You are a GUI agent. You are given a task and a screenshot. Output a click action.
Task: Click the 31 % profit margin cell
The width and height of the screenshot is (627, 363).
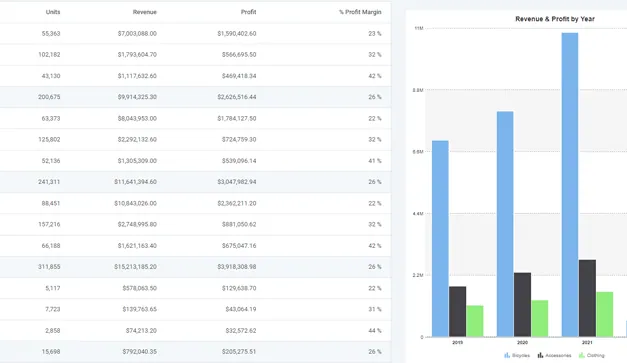click(375, 309)
